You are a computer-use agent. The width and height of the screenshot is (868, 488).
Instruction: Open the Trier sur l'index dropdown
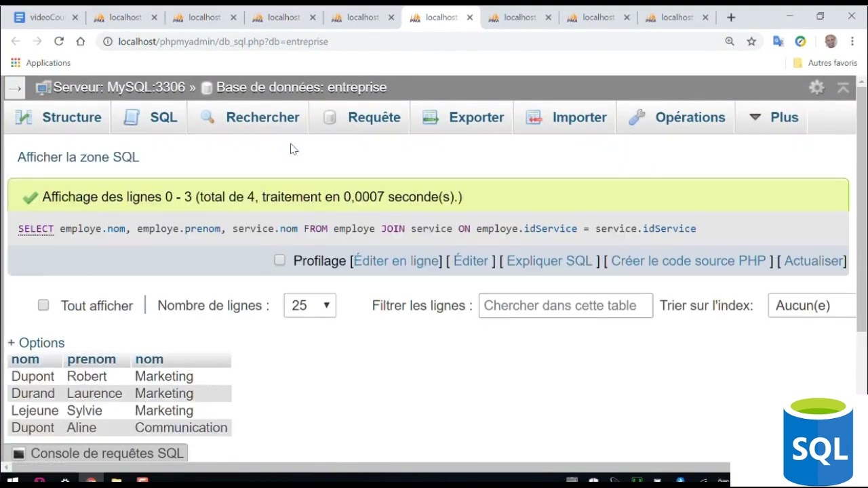(812, 305)
